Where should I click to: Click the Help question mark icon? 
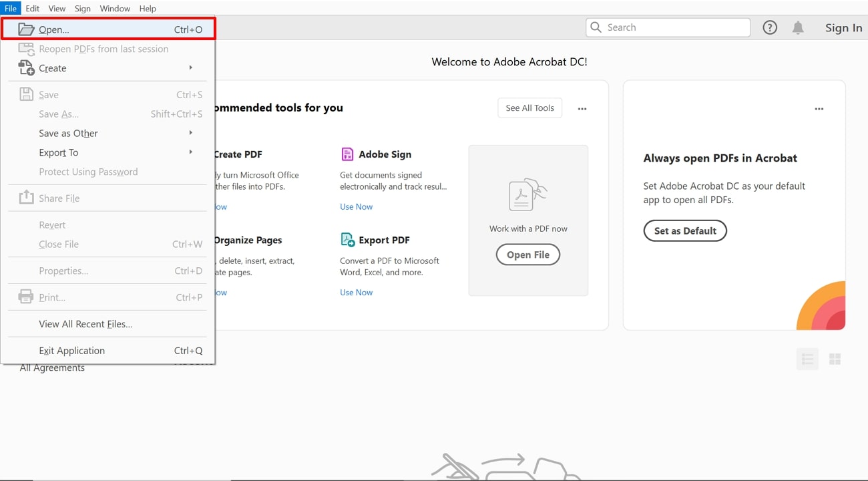point(770,27)
